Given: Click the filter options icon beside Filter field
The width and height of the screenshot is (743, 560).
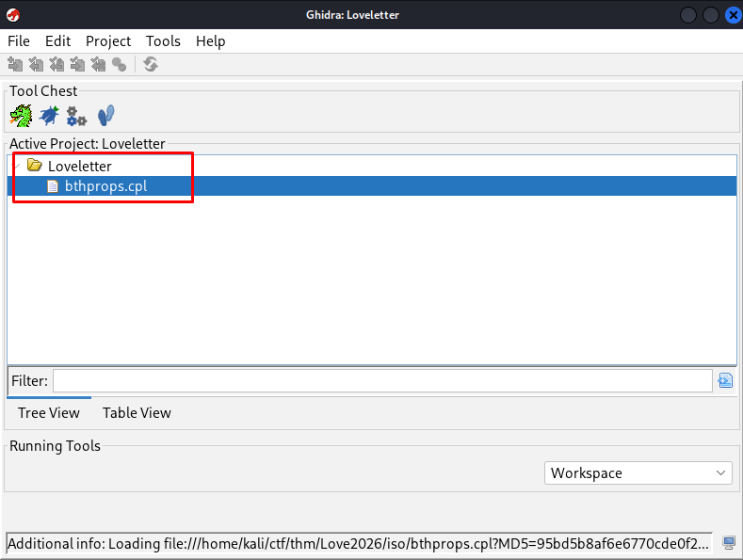Looking at the screenshot, I should tap(724, 380).
